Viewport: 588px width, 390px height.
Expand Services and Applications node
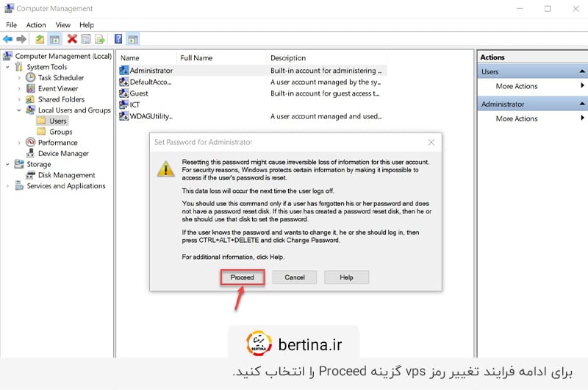click(x=7, y=186)
